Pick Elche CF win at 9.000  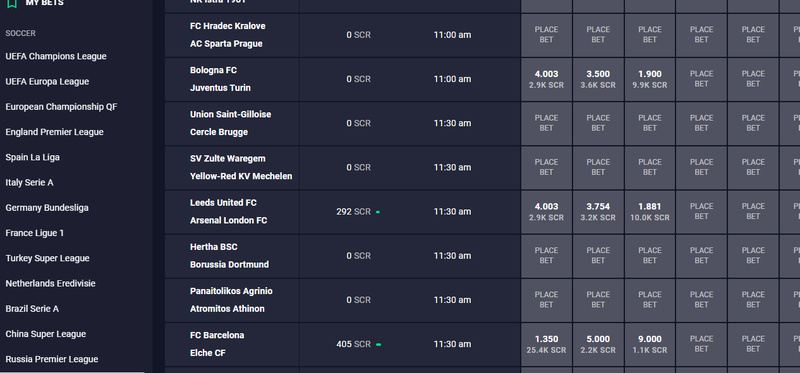[649, 344]
